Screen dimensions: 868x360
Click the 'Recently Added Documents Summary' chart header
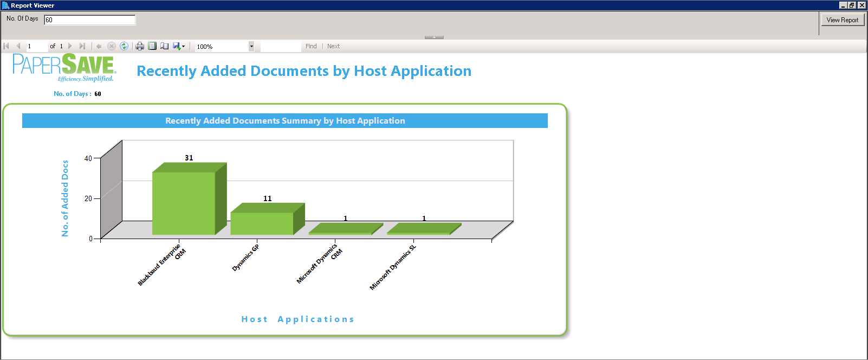[x=285, y=121]
